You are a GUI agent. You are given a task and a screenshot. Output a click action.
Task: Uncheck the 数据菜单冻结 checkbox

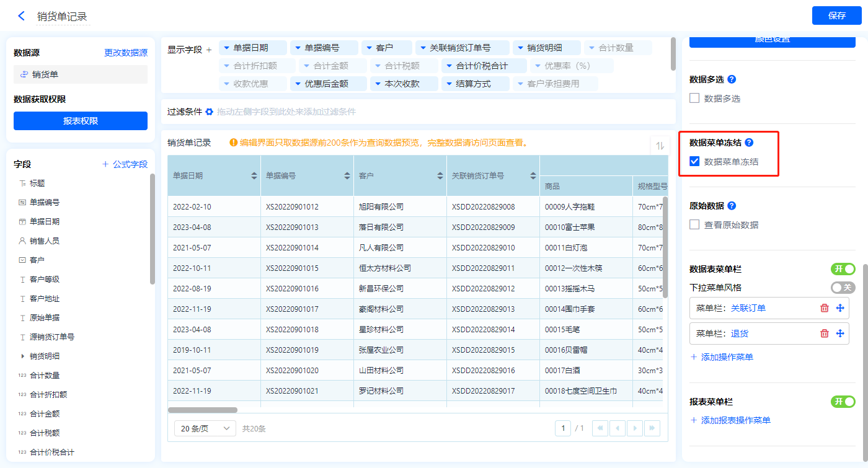[694, 162]
